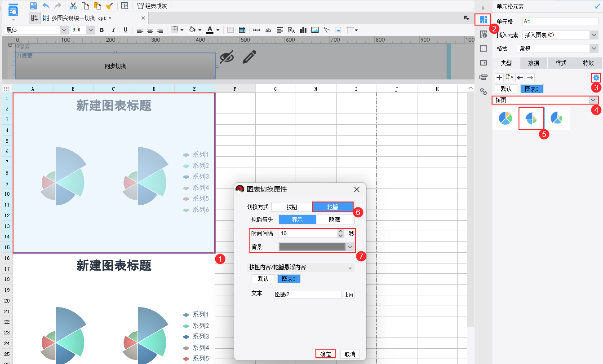
Task: Click the Cut scissors icon
Action: point(73,6)
